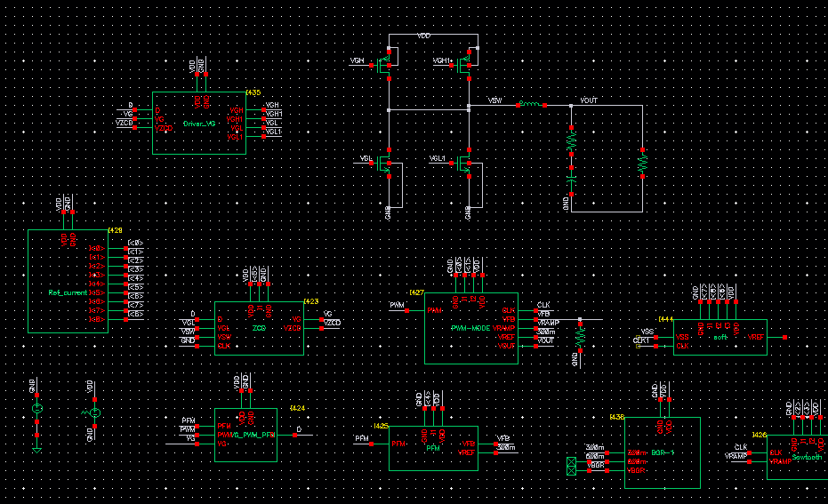The width and height of the screenshot is (828, 504).
Task: Click the I<8> pin name in Ref_current
Action: pos(97,319)
